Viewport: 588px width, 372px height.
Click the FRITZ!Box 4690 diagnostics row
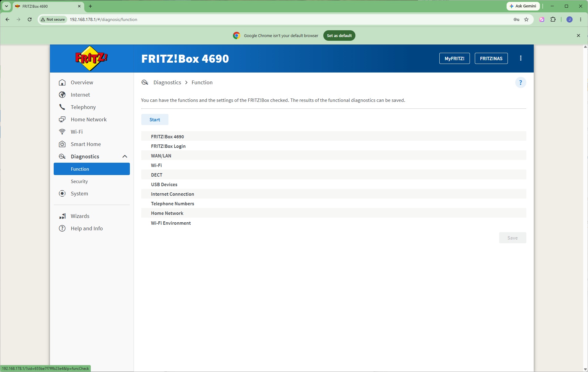pyautogui.click(x=334, y=136)
